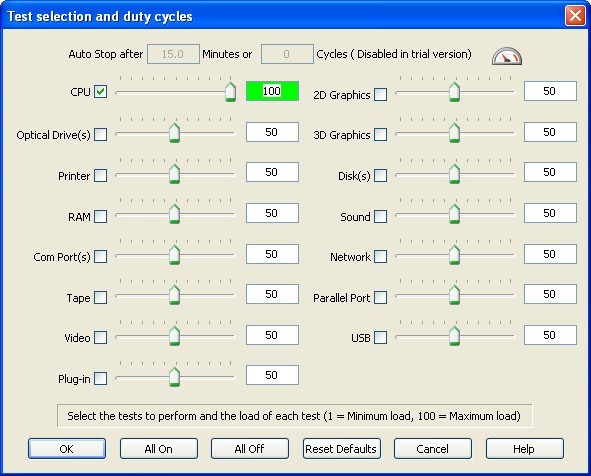Check the 3D Graphics checkbox
This screenshot has height=476, width=591.
pos(380,134)
